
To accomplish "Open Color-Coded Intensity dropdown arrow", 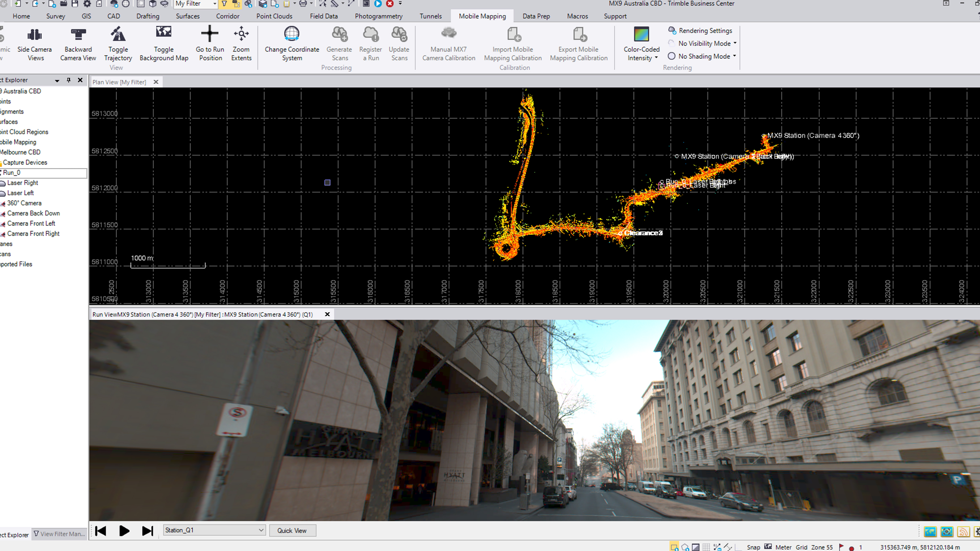I will pos(656,58).
